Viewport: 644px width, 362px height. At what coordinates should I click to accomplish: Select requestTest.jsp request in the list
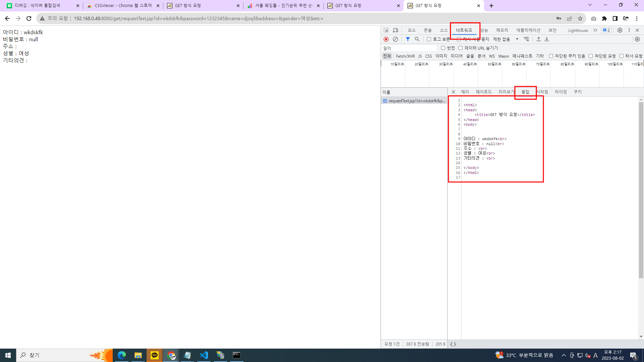coord(417,101)
